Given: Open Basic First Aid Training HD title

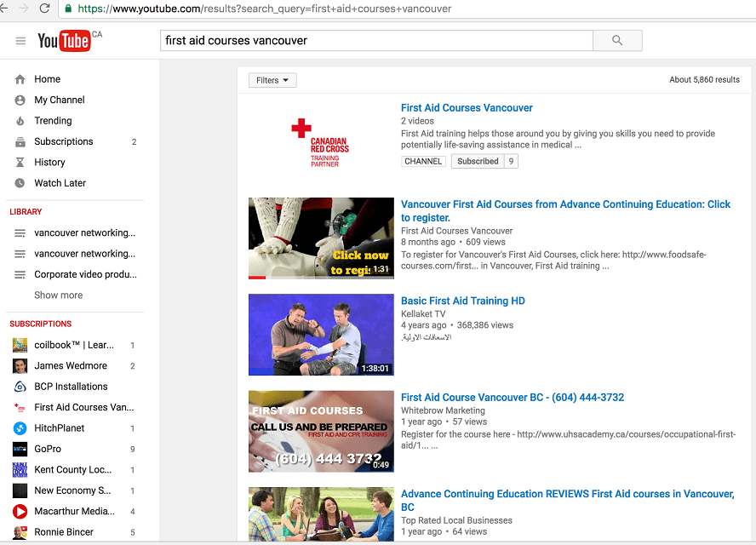Looking at the screenshot, I should tap(463, 301).
